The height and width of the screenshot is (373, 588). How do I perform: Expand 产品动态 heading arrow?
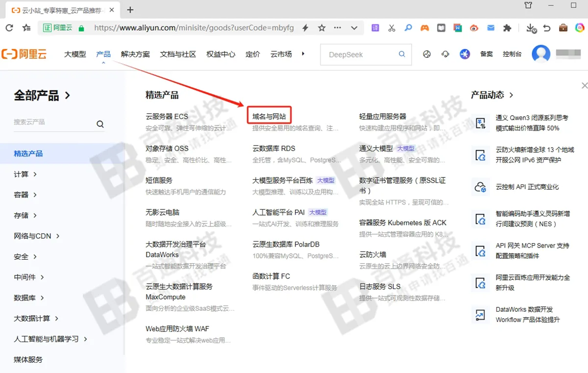pyautogui.click(x=512, y=95)
